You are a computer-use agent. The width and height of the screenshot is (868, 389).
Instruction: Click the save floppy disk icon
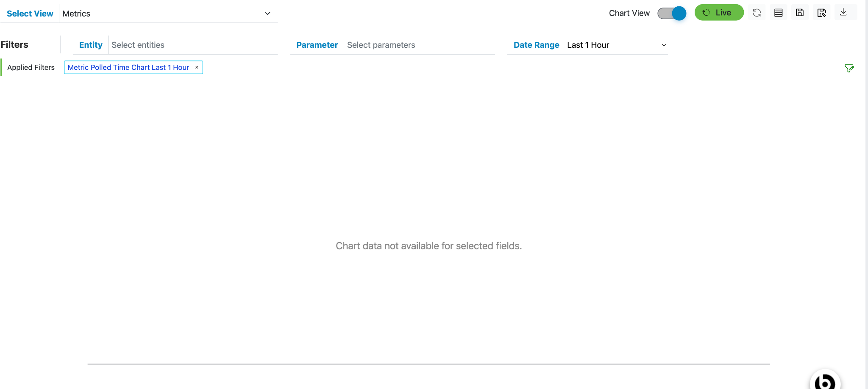click(x=800, y=13)
